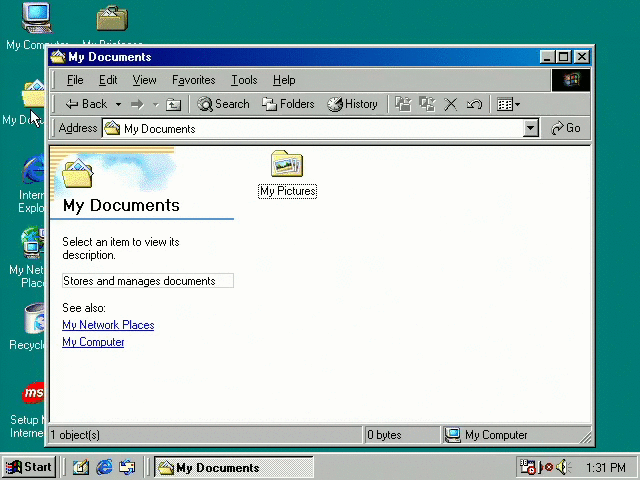Image resolution: width=640 pixels, height=480 pixels.
Task: Click the volume speaker tray icon
Action: click(563, 467)
